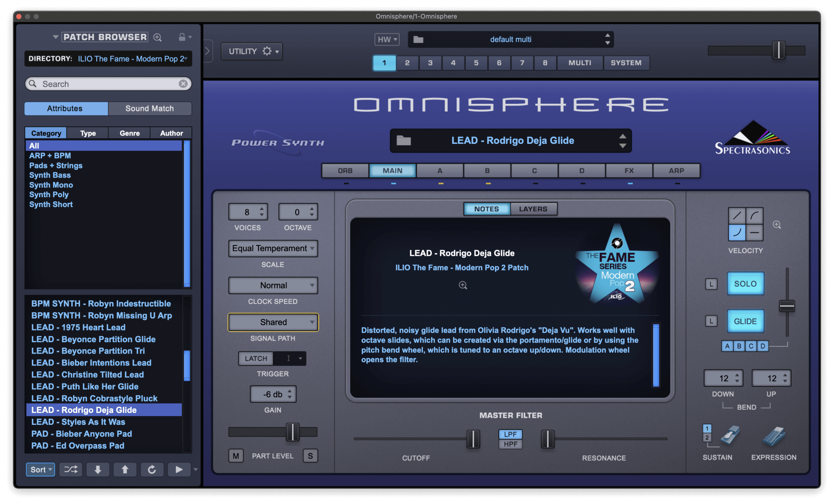Zoom the velocity curve with the magnifier
Viewport: 834px width, 504px height.
777,225
